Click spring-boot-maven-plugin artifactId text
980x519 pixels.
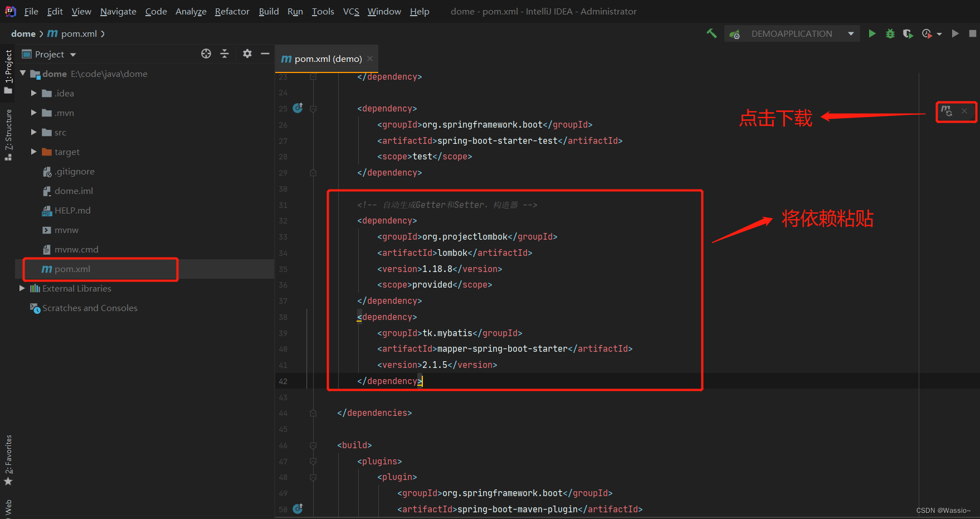pyautogui.click(x=518, y=510)
